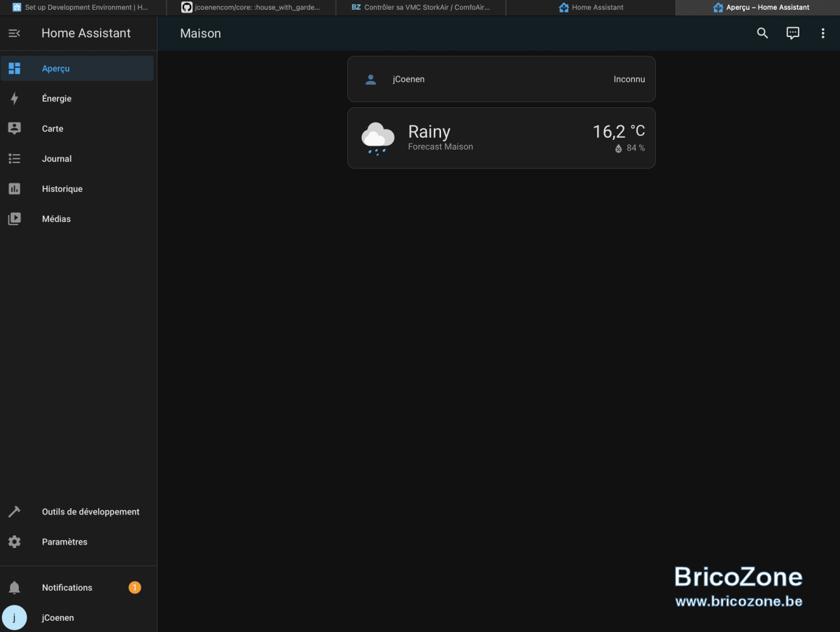The image size is (840, 632).
Task: Select the Aperçu – Home Assistant tab
Action: tap(758, 7)
